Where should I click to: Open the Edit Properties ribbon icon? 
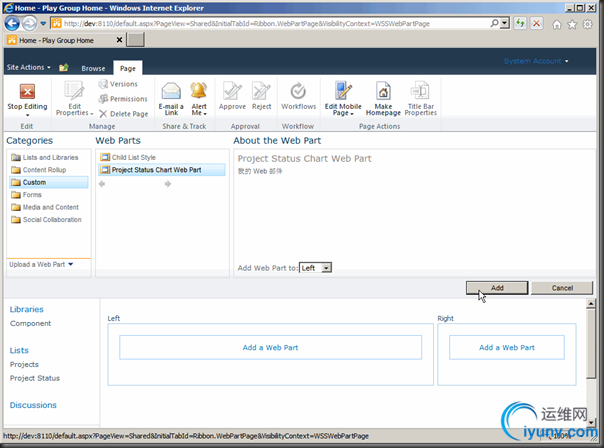tap(74, 91)
